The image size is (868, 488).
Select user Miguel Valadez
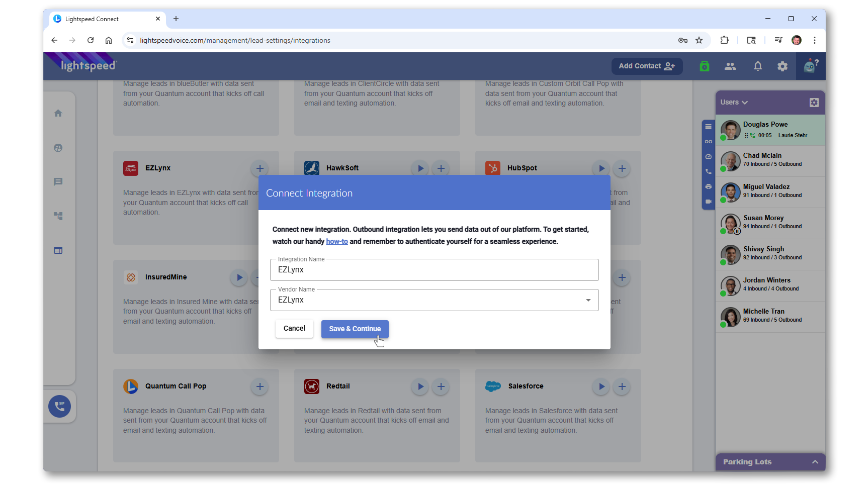click(770, 192)
